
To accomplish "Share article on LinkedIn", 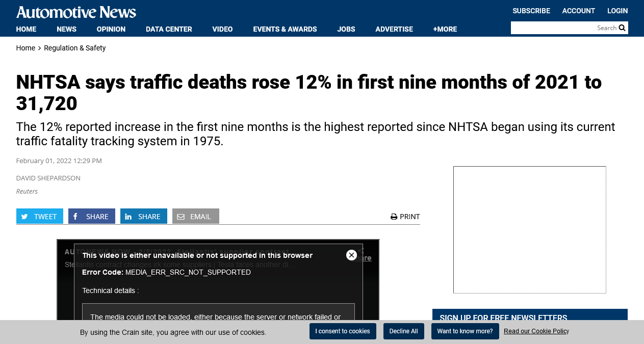I will 144,217.
